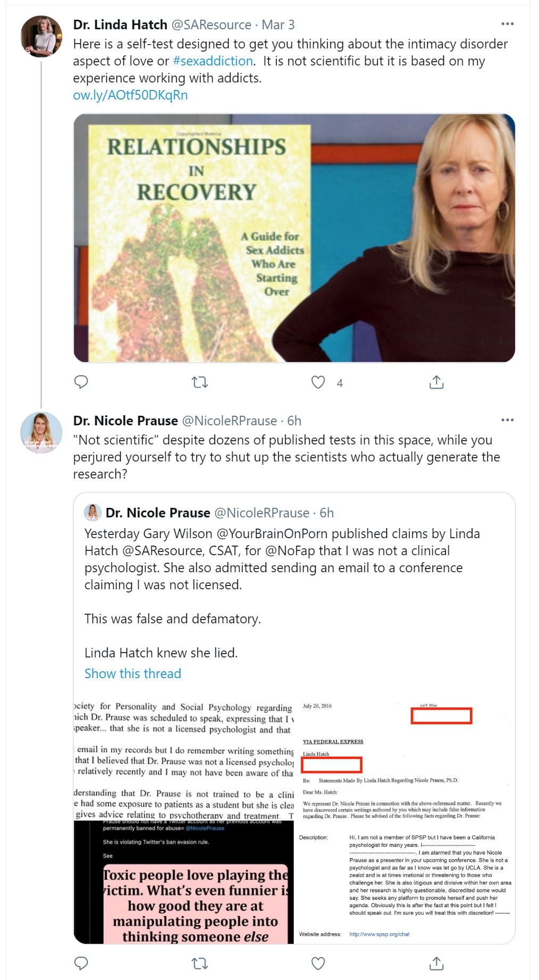Reply to Dr. Linda Hatch's tweet

[81, 382]
